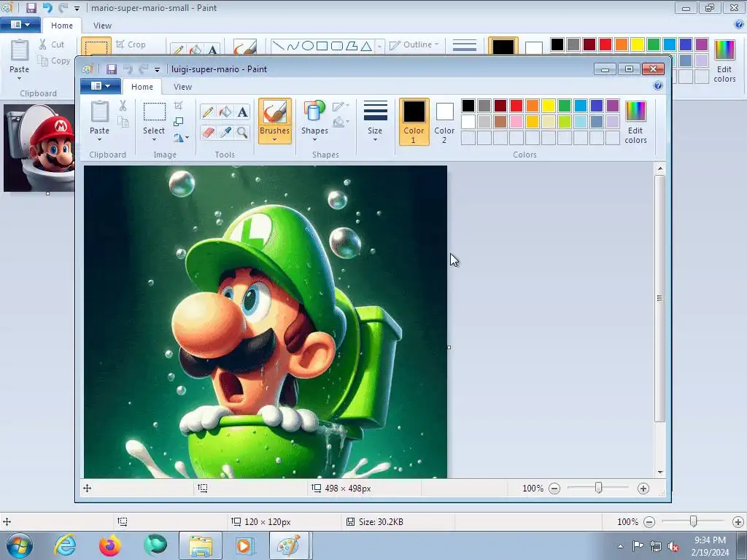Click the Paste clipboard icon in luigi window

pos(99,112)
